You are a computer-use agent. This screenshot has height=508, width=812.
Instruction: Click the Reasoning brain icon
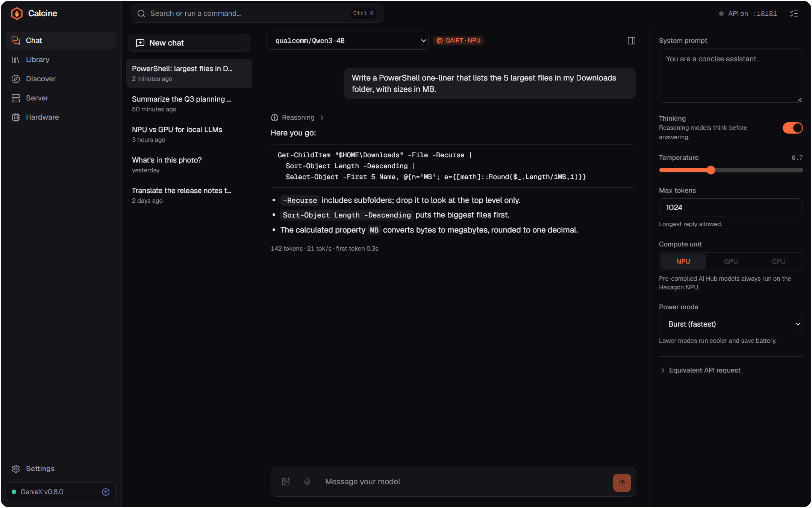click(x=274, y=117)
